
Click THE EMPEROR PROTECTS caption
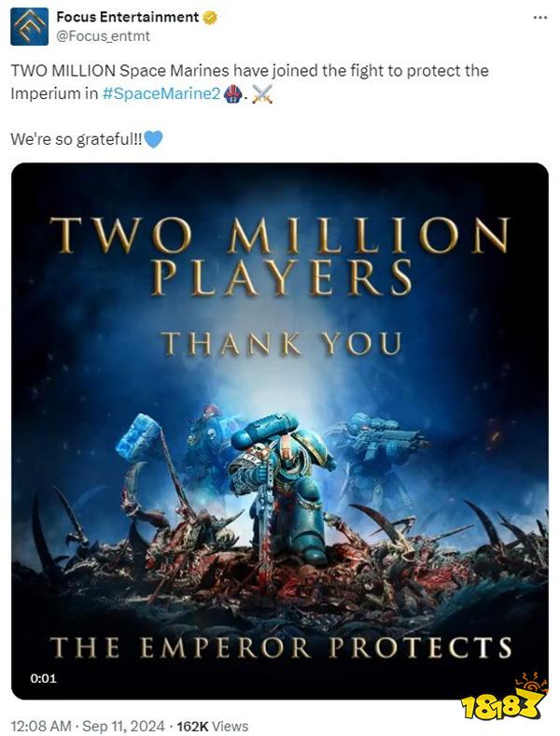click(x=281, y=647)
